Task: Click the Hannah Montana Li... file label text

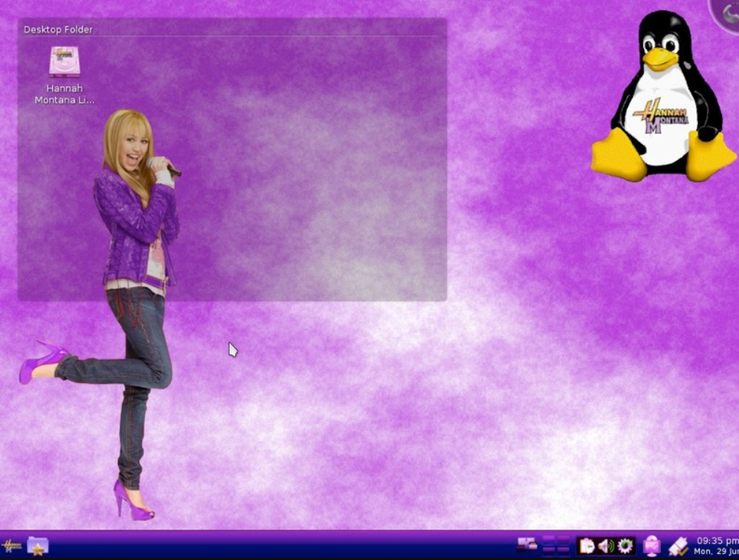Action: pos(64,93)
